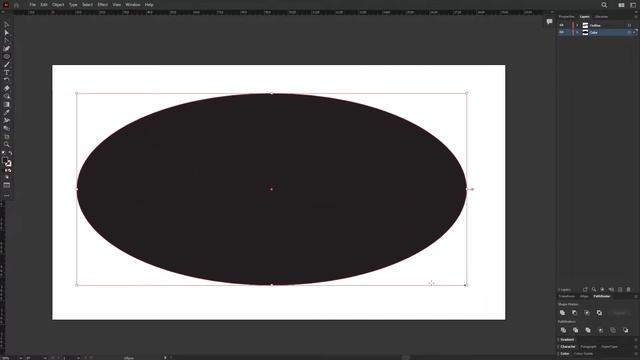Select the Type tool
Viewport: 640px width, 360px height.
point(7,72)
